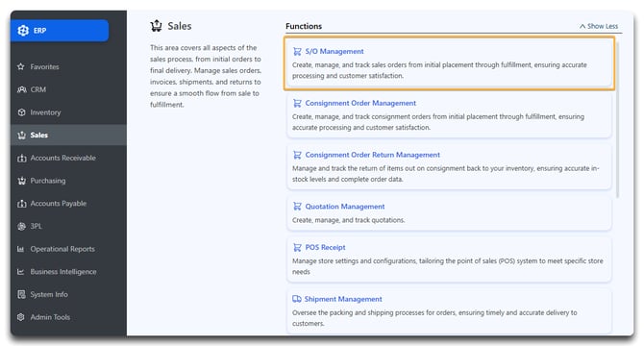The width and height of the screenshot is (644, 346).
Task: Collapse functions with Show Less
Action: coord(599,26)
